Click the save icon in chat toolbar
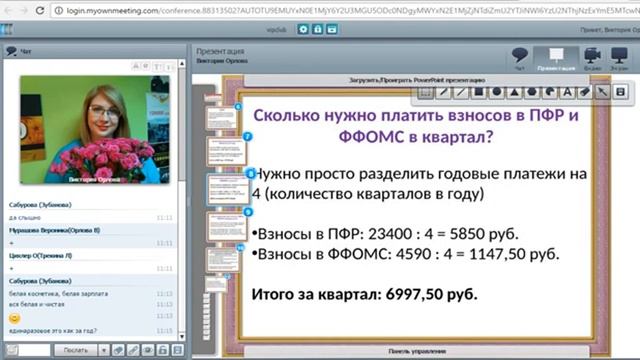The width and height of the screenshot is (640, 360). [178, 350]
